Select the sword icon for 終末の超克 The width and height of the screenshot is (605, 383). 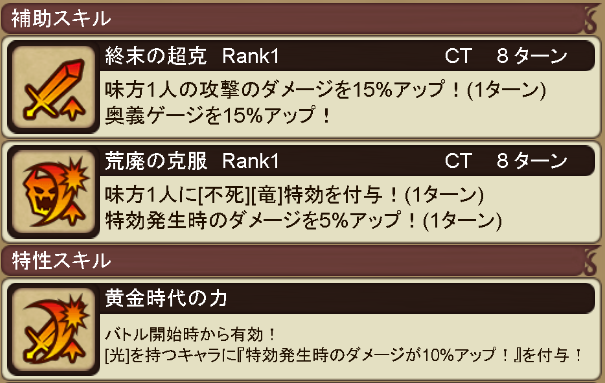click(53, 88)
